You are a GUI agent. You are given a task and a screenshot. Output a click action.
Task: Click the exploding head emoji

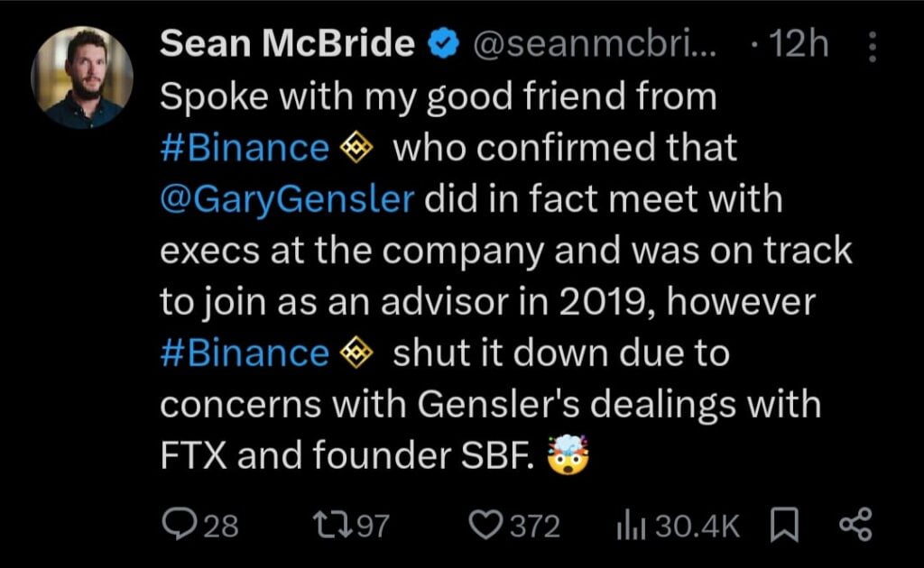(x=568, y=457)
